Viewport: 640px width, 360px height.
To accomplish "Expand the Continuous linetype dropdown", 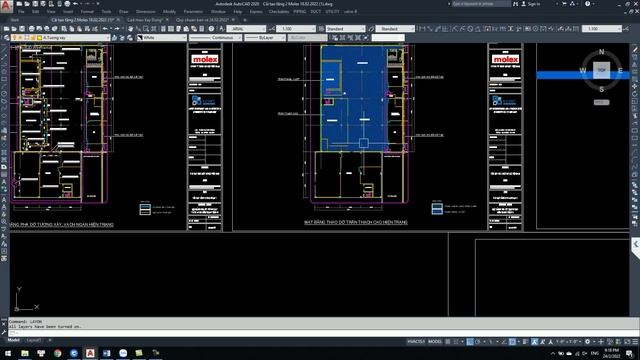I will point(240,38).
